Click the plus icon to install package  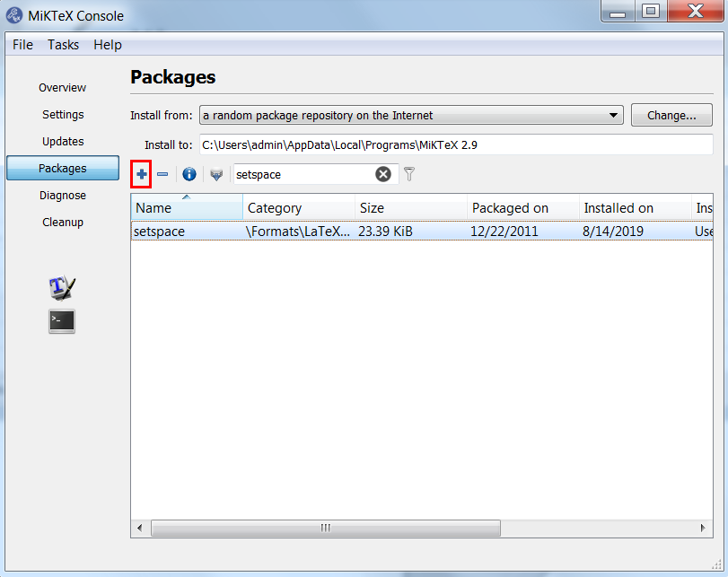coord(142,175)
